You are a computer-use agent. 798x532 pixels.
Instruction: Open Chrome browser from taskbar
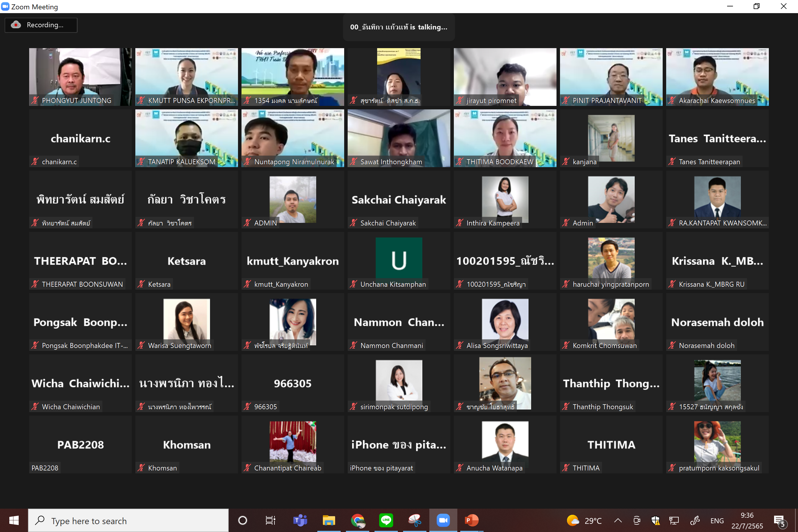click(x=358, y=520)
